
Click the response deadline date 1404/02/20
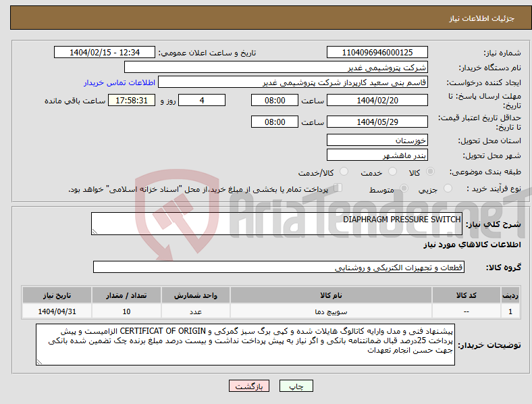[377, 100]
